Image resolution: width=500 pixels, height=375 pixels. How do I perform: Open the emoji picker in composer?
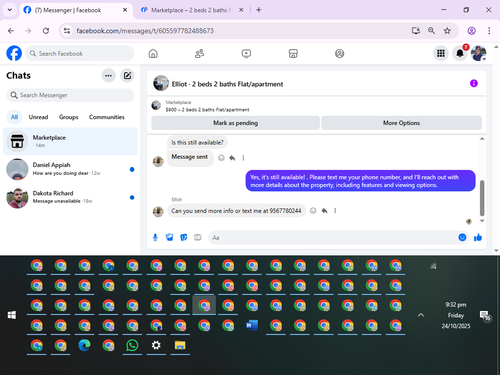tap(462, 237)
